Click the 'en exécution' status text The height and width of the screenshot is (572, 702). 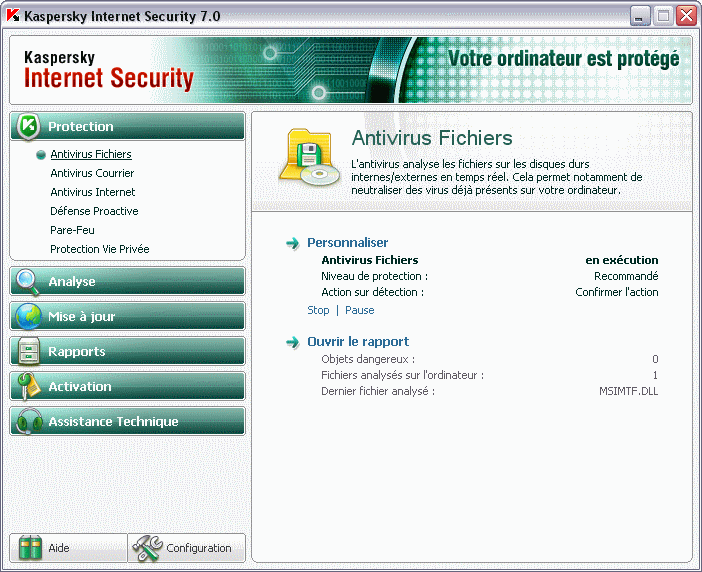coord(621,260)
